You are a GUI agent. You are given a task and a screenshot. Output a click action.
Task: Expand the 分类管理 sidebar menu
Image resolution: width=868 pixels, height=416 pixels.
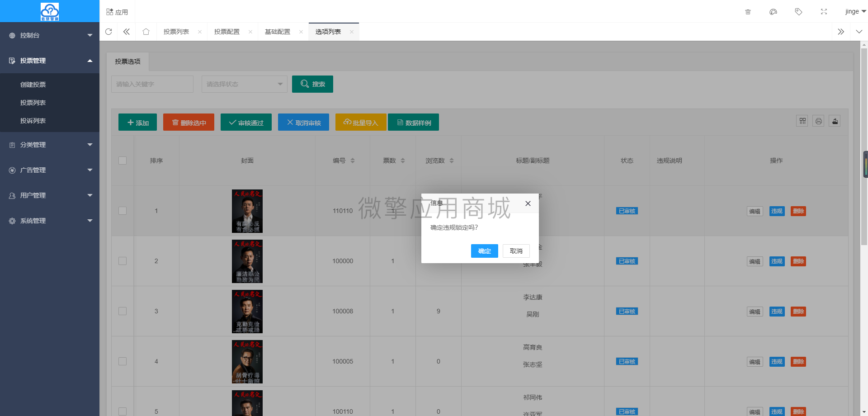pyautogui.click(x=50, y=145)
